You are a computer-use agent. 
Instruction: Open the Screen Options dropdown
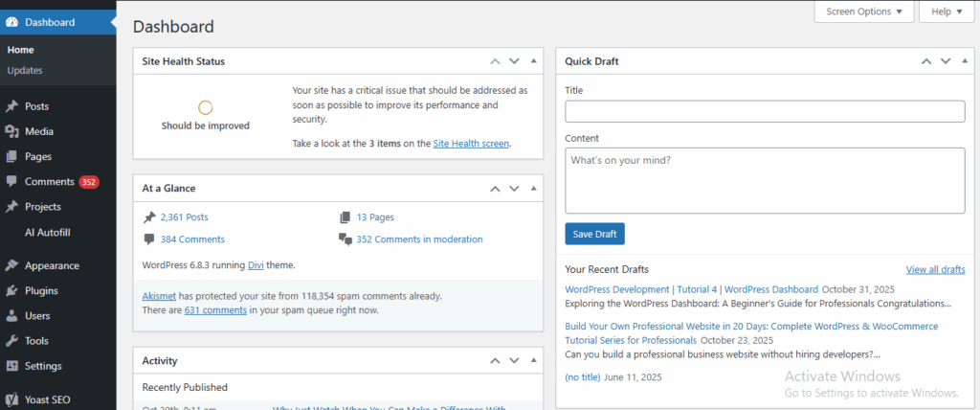863,11
